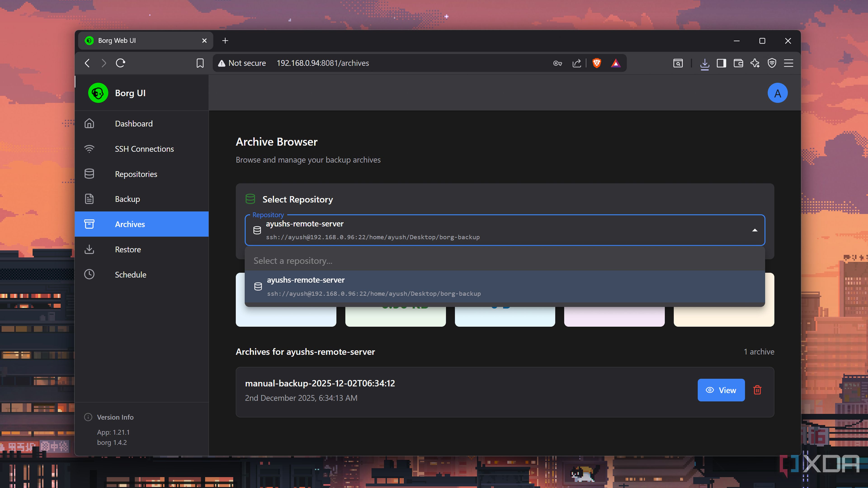Delete the manual-backup archive with trash icon

coord(757,390)
